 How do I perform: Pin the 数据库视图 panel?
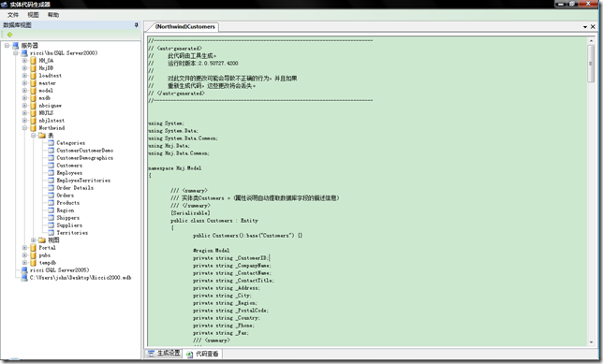tap(136, 25)
